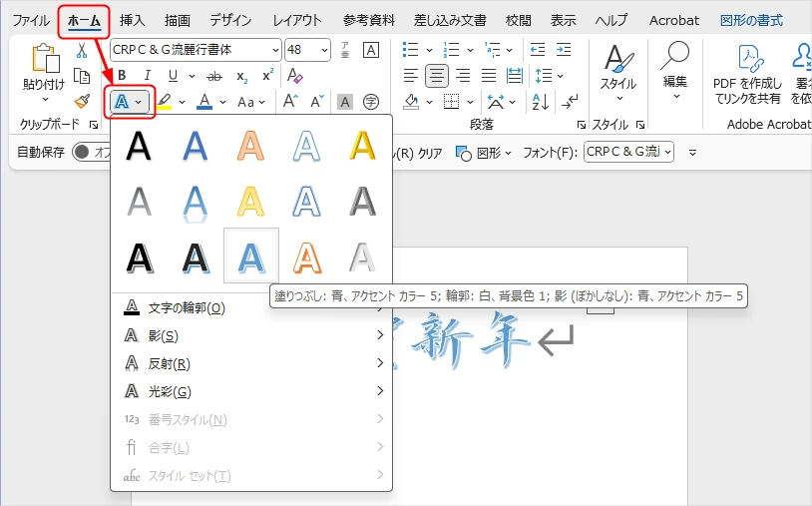Toggle Strikethrough formatting

213,77
